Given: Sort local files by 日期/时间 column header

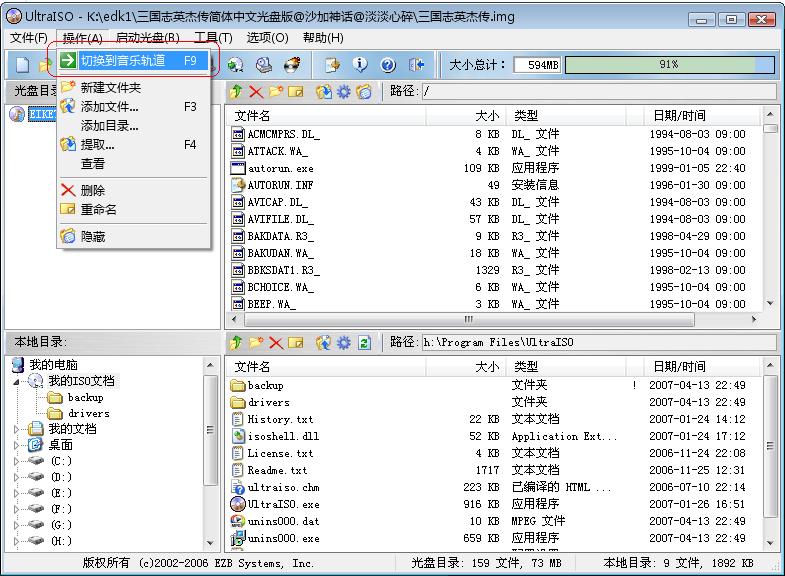Looking at the screenshot, I should (678, 366).
